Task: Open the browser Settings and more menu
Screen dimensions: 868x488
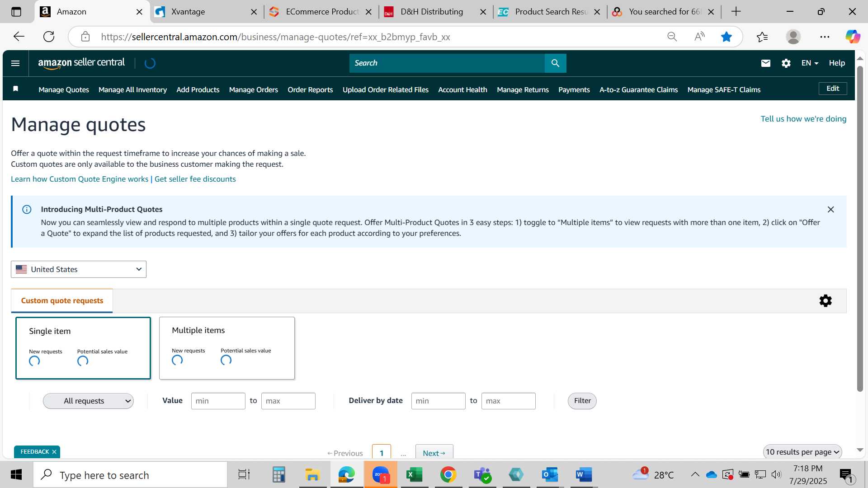Action: 825,37
